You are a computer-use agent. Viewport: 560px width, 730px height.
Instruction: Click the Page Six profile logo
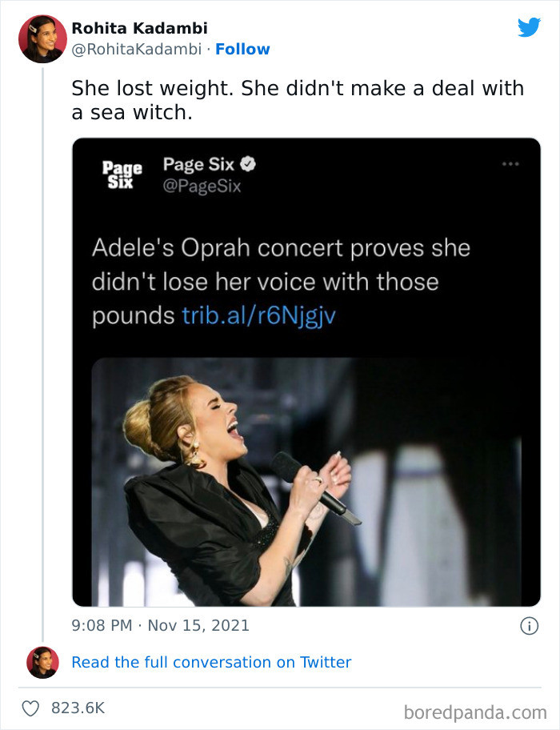115,172
